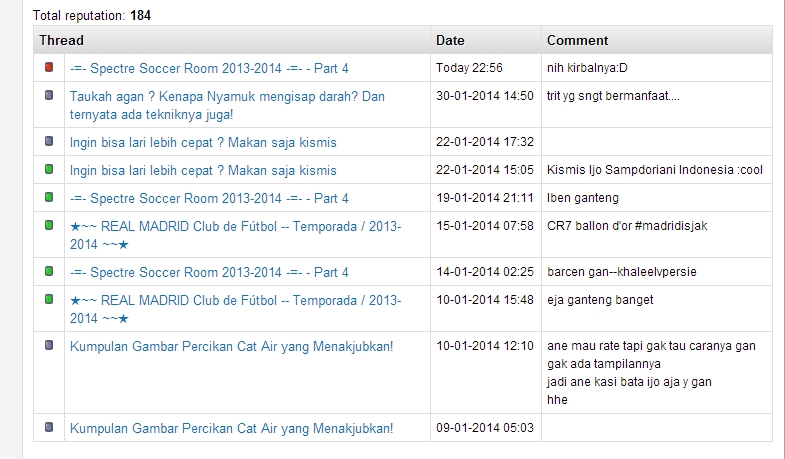
Task: Click the Thread column header
Action: click(61, 41)
